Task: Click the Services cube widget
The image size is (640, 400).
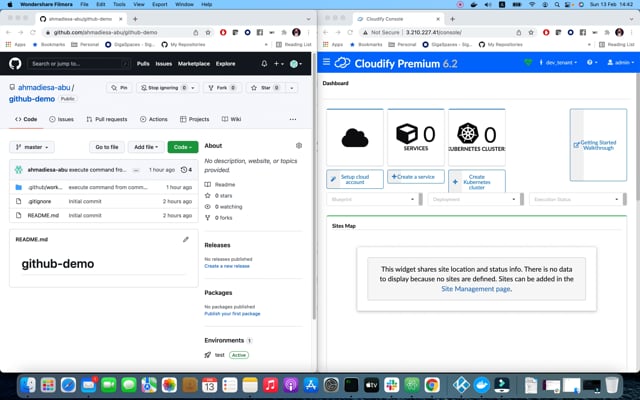Action: tap(416, 138)
